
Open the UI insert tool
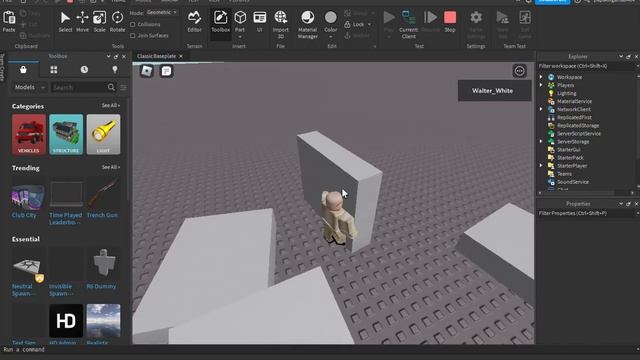(260, 21)
